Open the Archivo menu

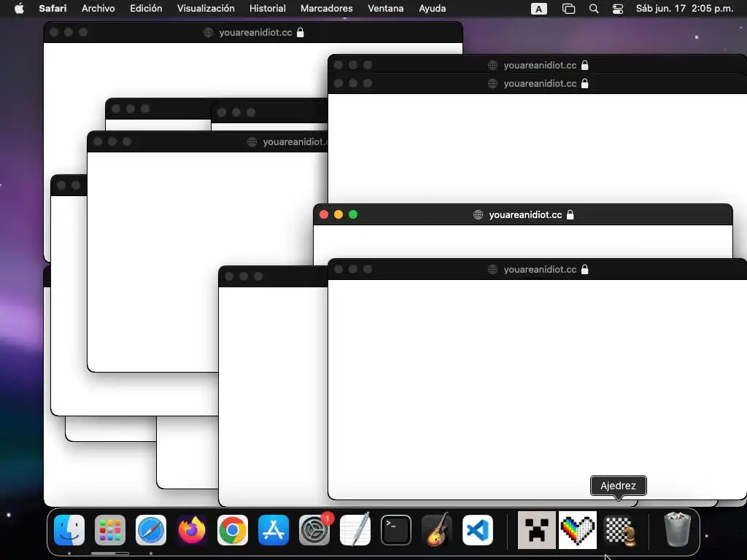click(98, 8)
